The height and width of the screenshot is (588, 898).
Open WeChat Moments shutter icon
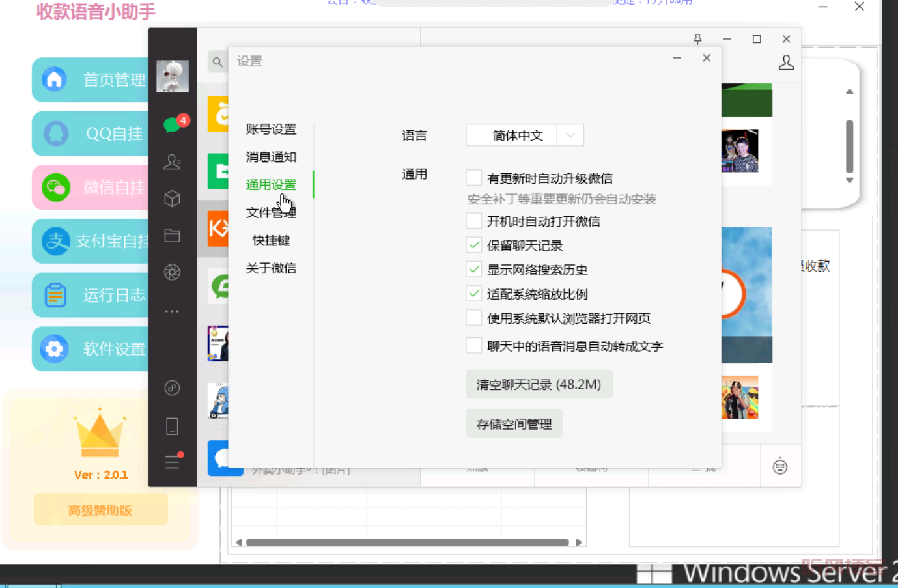pyautogui.click(x=172, y=272)
